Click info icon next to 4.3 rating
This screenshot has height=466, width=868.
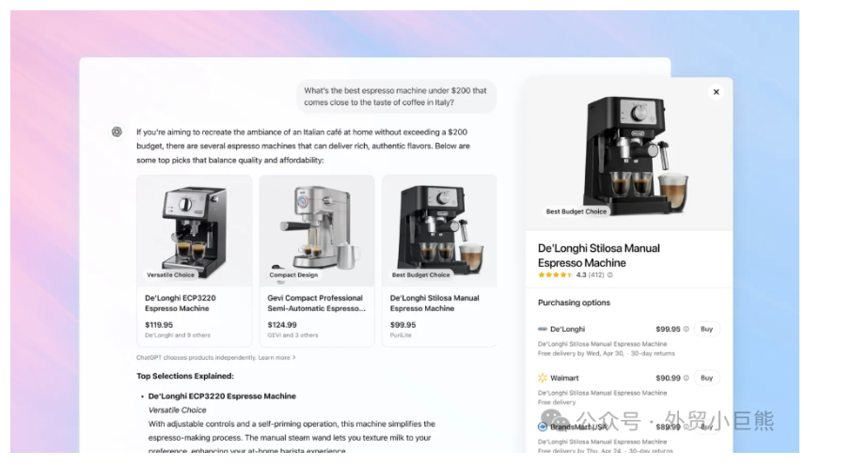(610, 274)
